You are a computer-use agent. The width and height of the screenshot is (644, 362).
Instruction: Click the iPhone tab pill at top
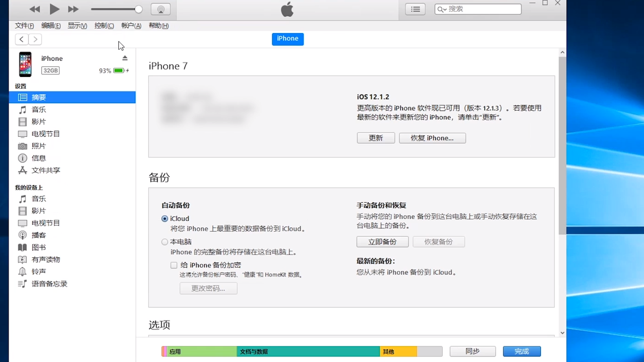pyautogui.click(x=288, y=39)
